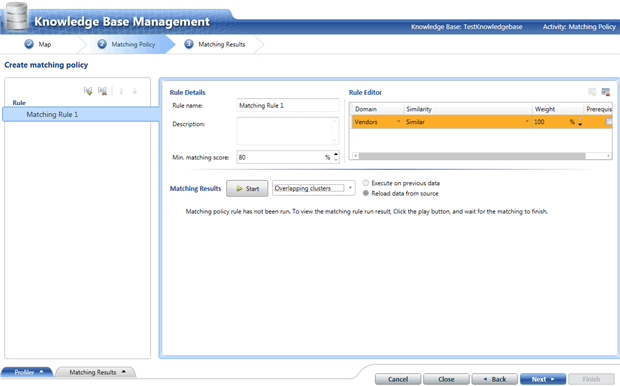Increase the minimum matching score with up arrow

[x=336, y=154]
